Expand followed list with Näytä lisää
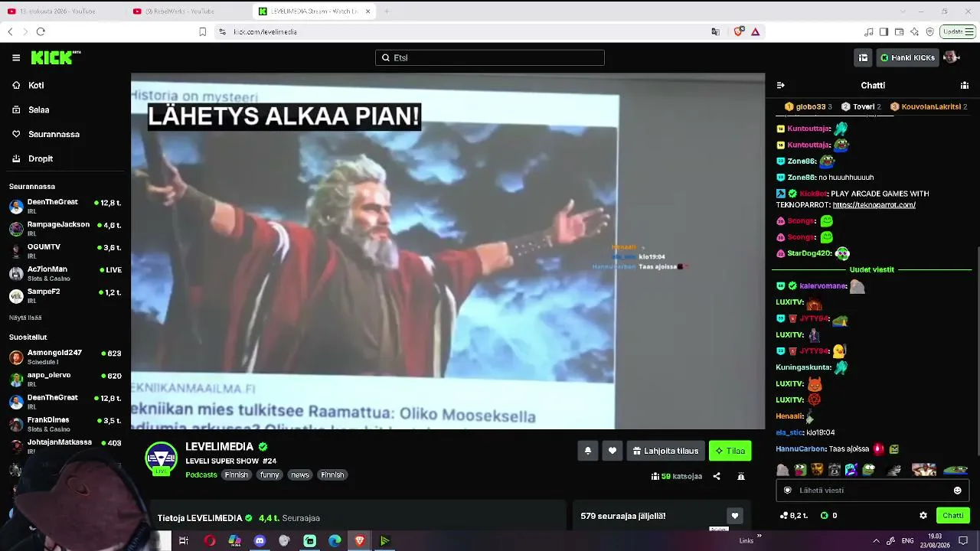The image size is (980, 551). (25, 318)
